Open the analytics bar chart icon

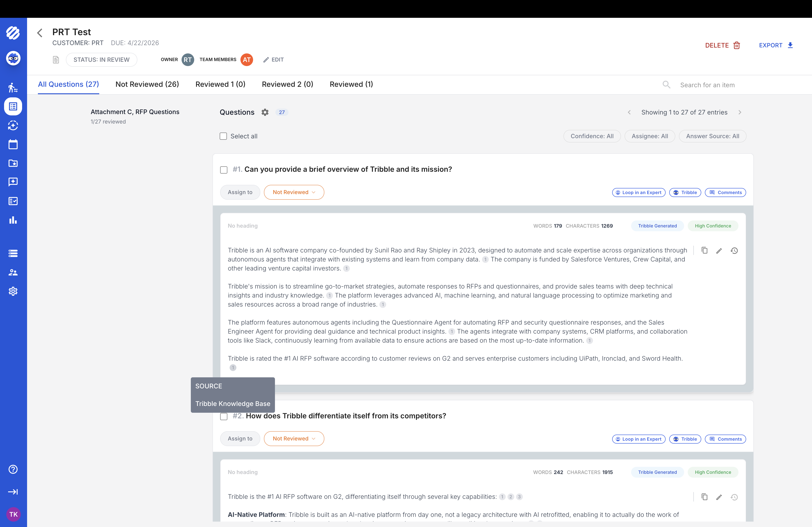pyautogui.click(x=13, y=220)
